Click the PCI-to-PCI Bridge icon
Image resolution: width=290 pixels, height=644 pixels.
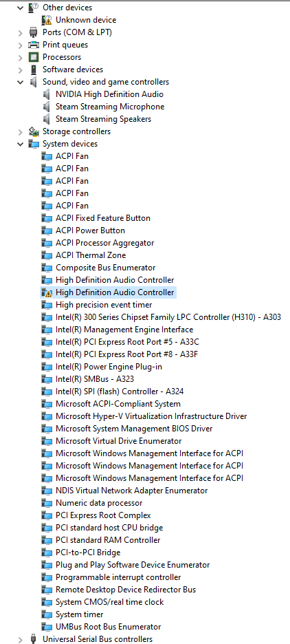click(x=47, y=552)
